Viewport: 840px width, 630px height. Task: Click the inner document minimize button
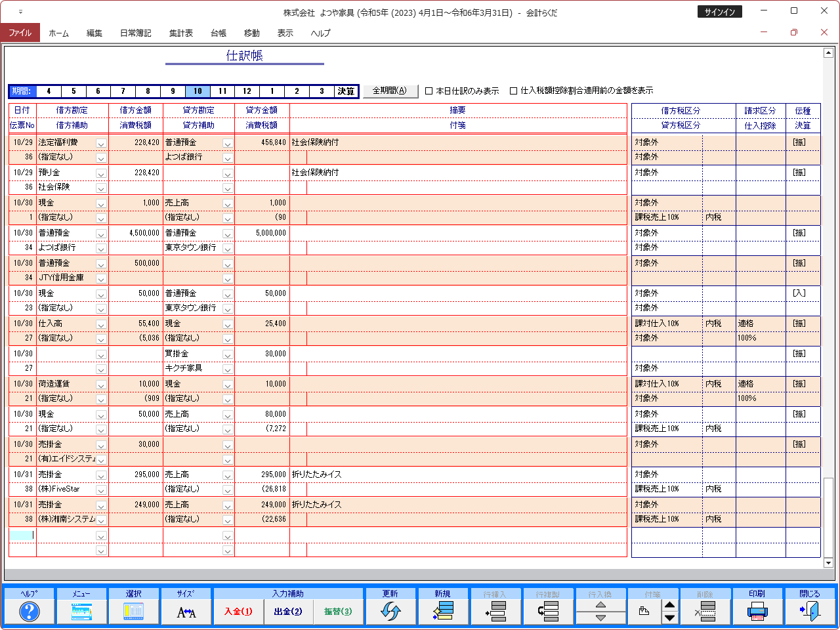point(764,32)
